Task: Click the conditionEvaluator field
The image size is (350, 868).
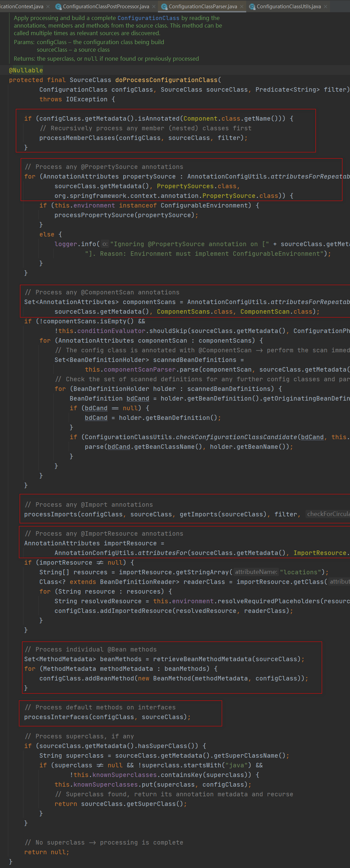Action: pyautogui.click(x=111, y=331)
